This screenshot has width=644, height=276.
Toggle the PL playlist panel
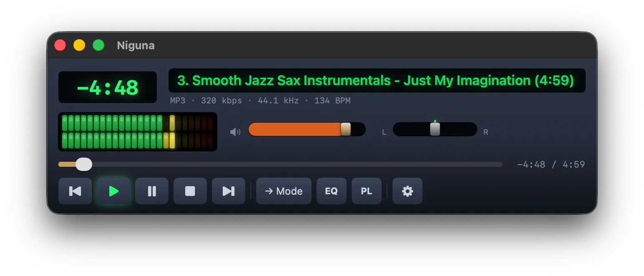[367, 191]
